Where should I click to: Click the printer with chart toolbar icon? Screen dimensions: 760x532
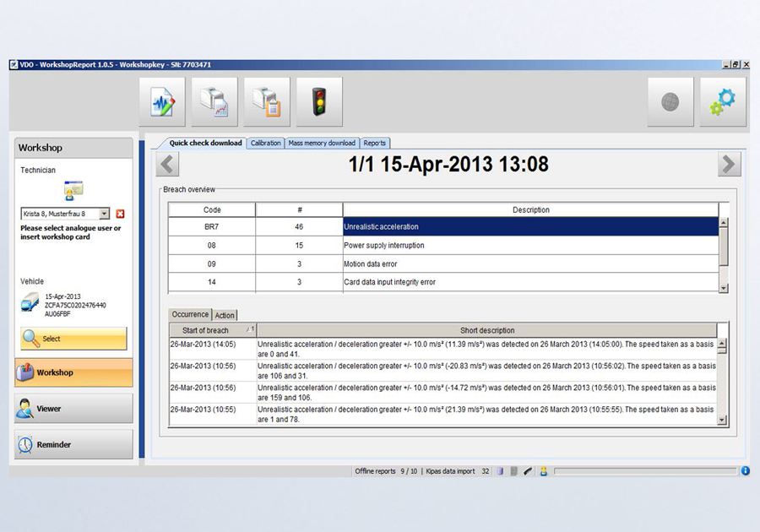click(x=214, y=101)
